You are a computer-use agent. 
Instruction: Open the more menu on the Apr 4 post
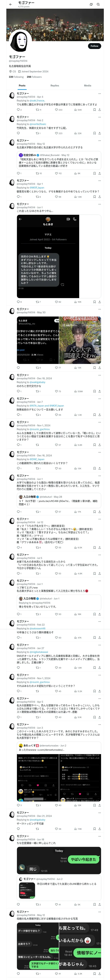click(x=99, y=93)
